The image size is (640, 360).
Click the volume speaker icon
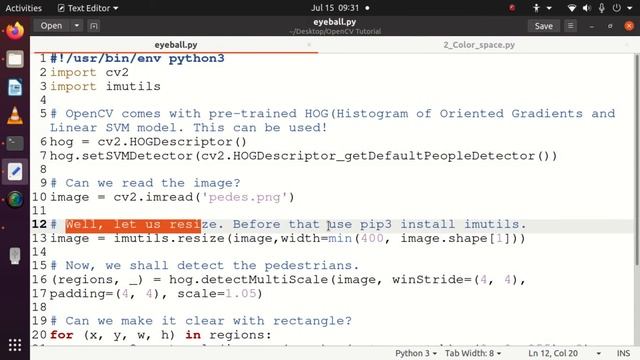(x=587, y=8)
